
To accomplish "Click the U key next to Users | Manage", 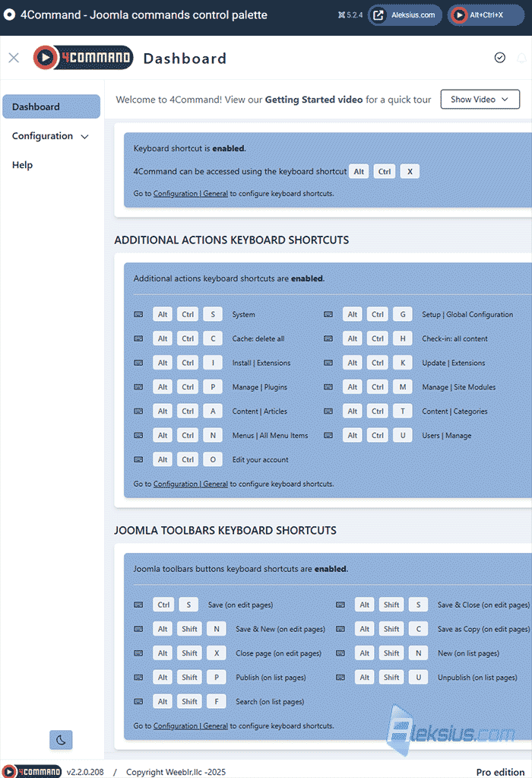I will tap(403, 436).
